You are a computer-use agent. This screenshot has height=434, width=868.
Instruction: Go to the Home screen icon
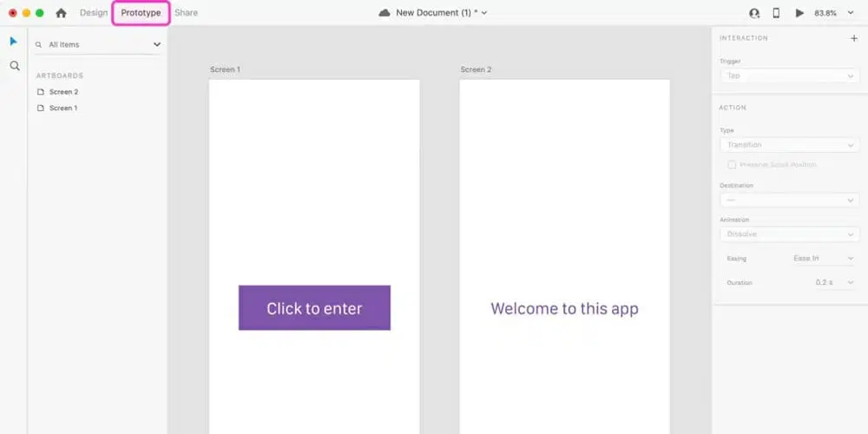tap(61, 13)
